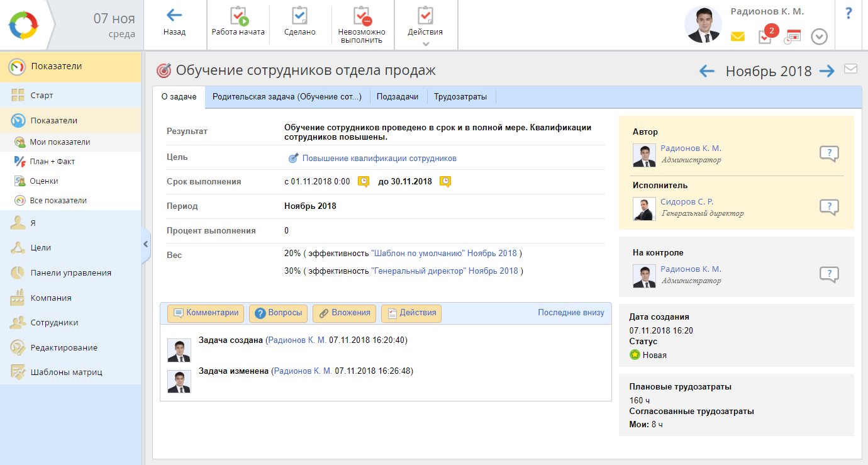
Task: Click the Сделано done icon
Action: pyautogui.click(x=299, y=16)
